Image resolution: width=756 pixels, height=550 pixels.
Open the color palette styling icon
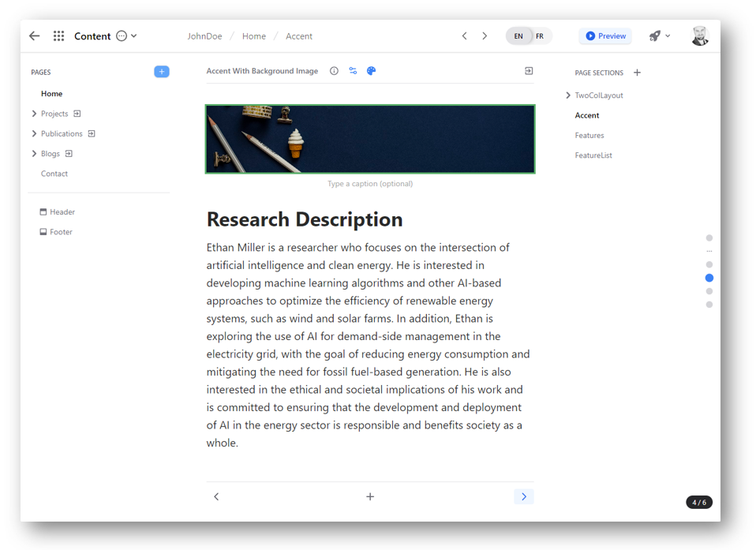[x=371, y=71]
